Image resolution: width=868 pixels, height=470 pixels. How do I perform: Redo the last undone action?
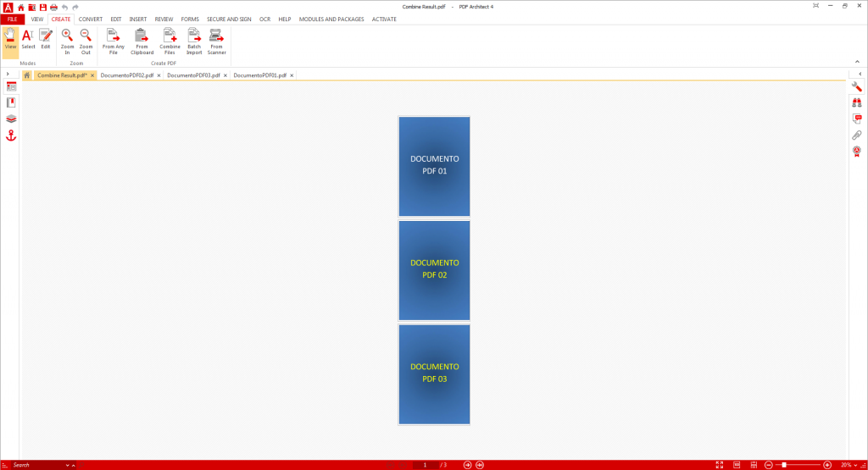[x=75, y=7]
